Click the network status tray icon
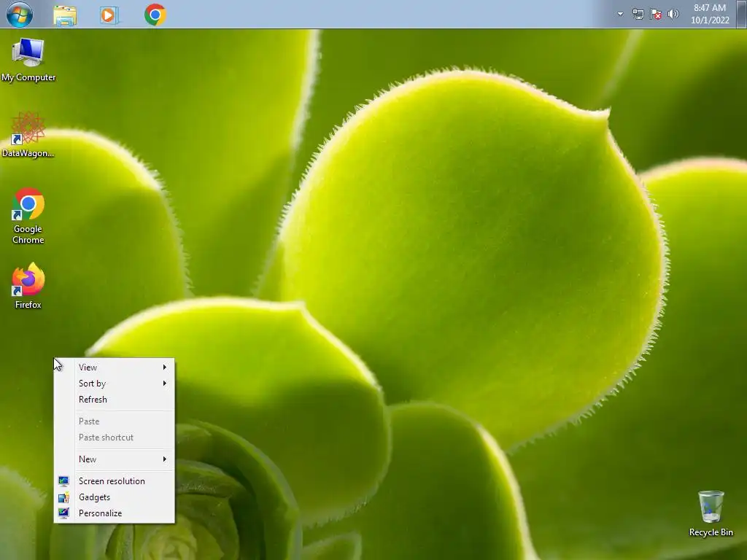Screen dimensions: 747x560 [x=638, y=15]
